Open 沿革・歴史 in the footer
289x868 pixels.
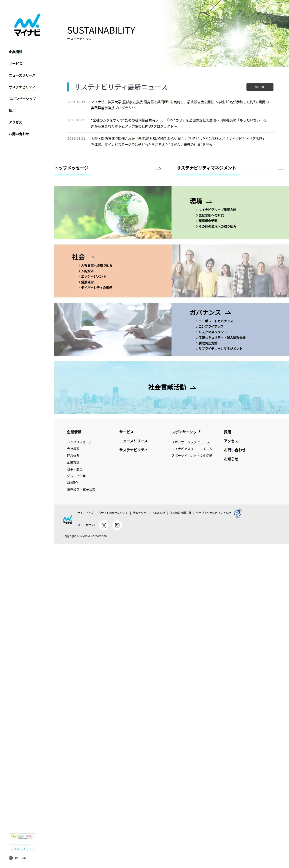click(x=75, y=469)
